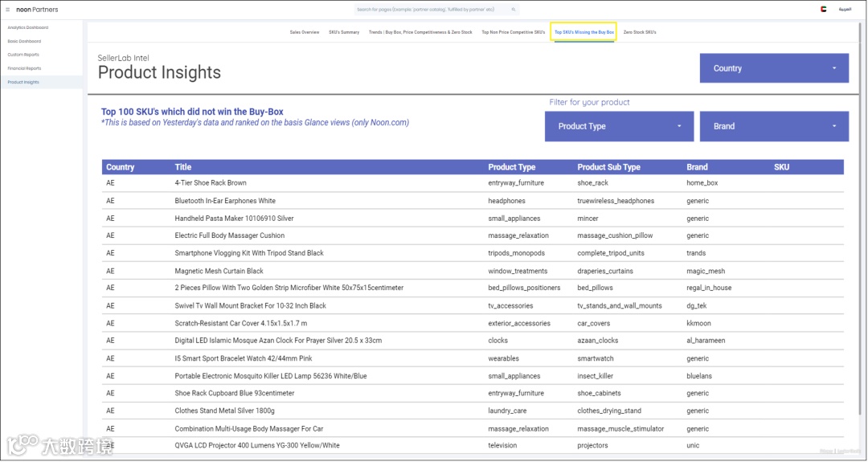The image size is (868, 462).
Task: Click the 'truewireless_headphones' sub type cell
Action: [x=616, y=201]
